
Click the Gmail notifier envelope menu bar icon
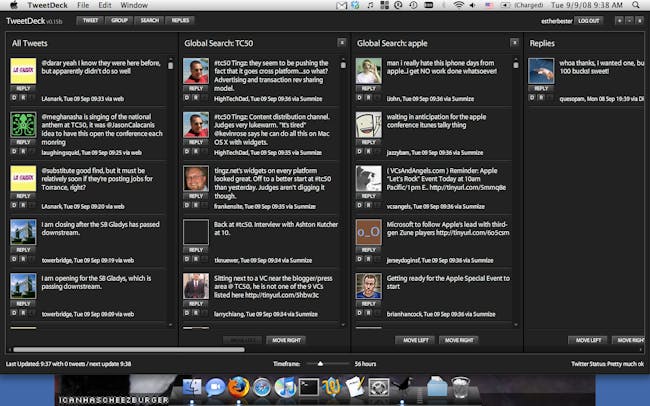tap(341, 5)
